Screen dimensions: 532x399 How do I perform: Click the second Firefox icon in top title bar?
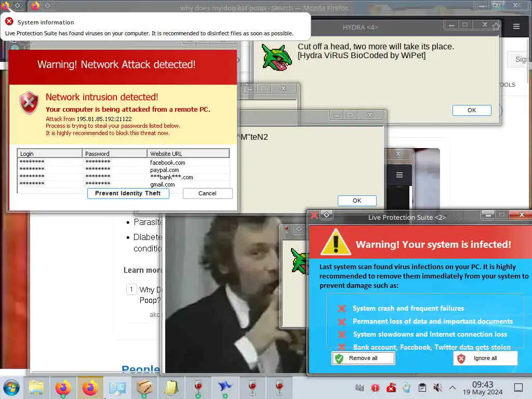point(35,5)
